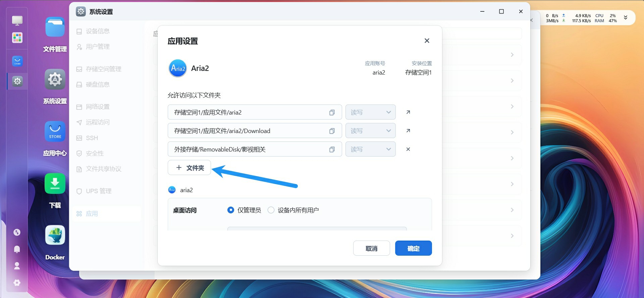
Task: Copy the RemovableDisk folder path
Action: (x=332, y=150)
